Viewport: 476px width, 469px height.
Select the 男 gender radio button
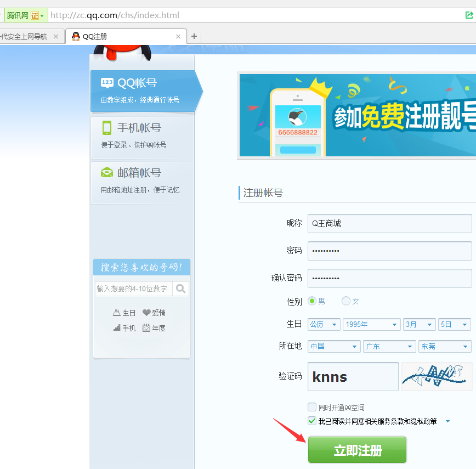[x=312, y=301]
